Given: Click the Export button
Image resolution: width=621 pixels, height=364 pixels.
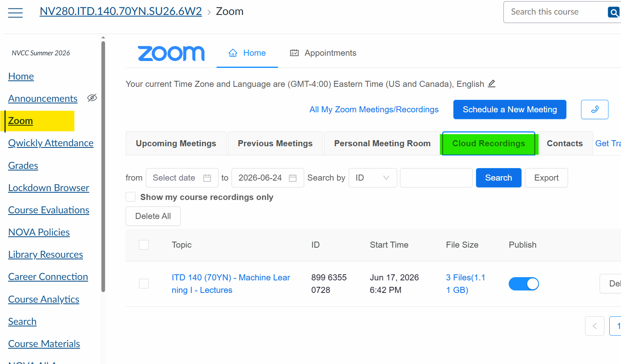Looking at the screenshot, I should tap(546, 178).
